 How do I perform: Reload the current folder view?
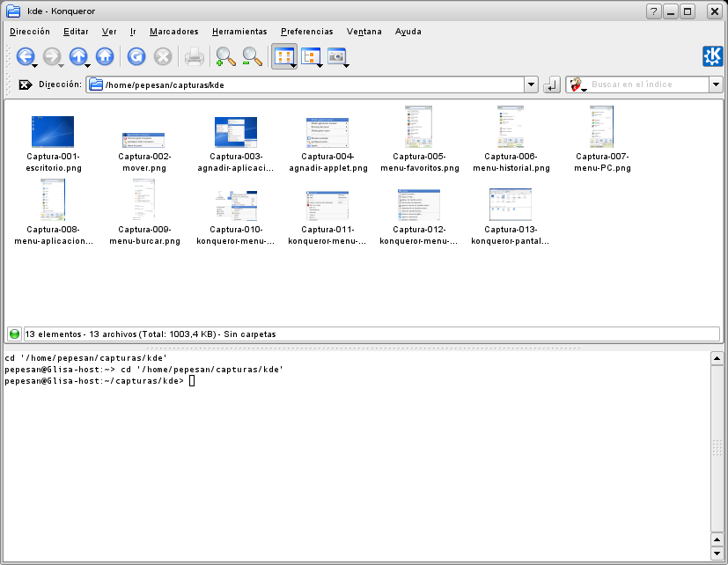(x=136, y=56)
